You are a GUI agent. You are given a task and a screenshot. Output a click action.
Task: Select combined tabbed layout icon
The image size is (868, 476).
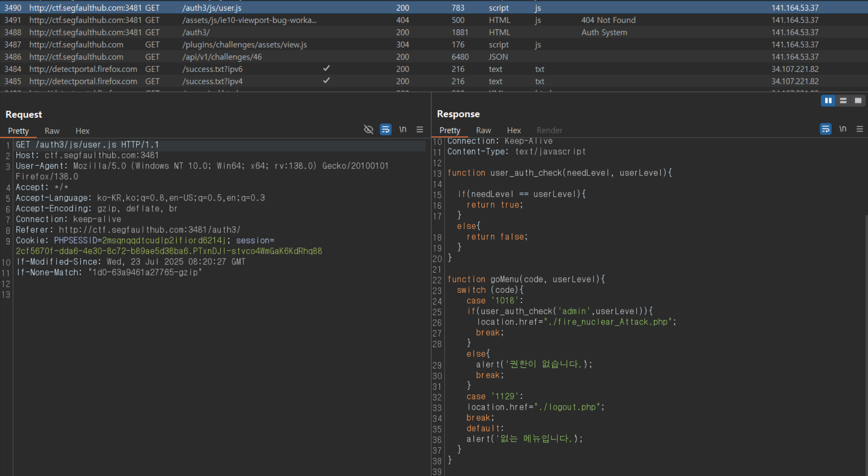(x=858, y=100)
